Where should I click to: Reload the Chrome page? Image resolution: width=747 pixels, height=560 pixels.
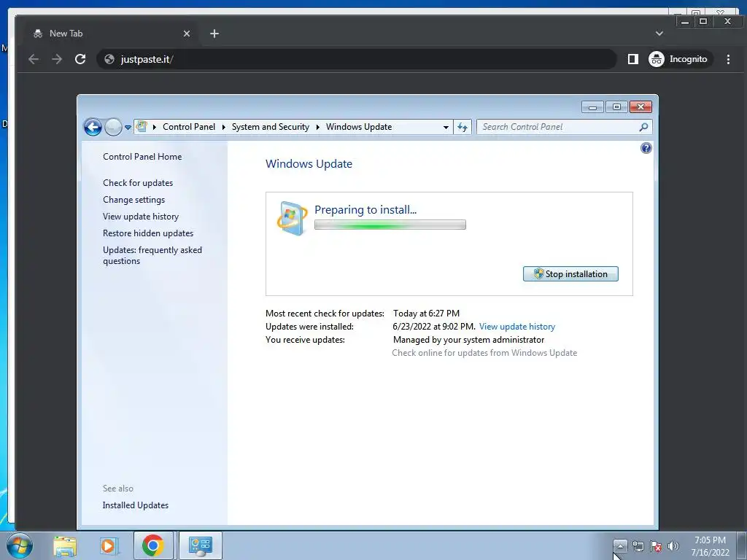tap(80, 59)
